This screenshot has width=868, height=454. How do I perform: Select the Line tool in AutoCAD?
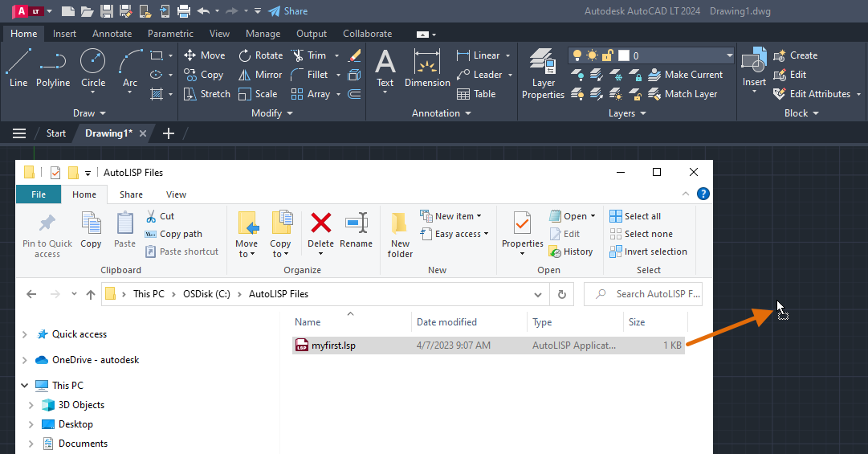coord(18,68)
